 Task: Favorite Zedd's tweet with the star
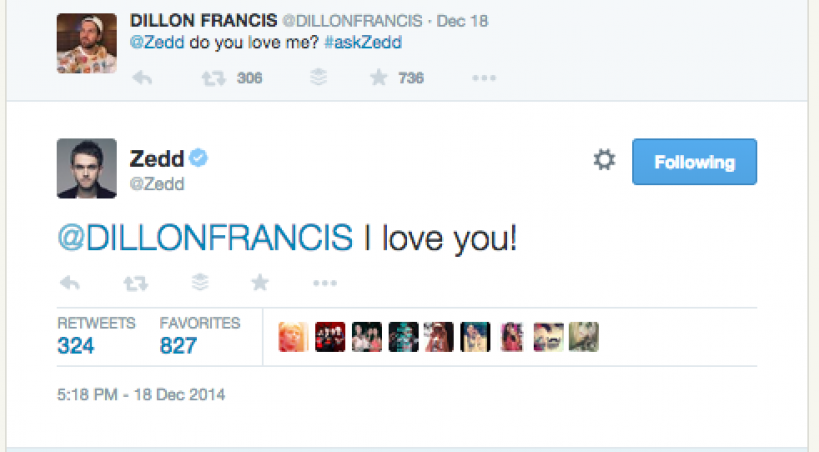point(260,284)
